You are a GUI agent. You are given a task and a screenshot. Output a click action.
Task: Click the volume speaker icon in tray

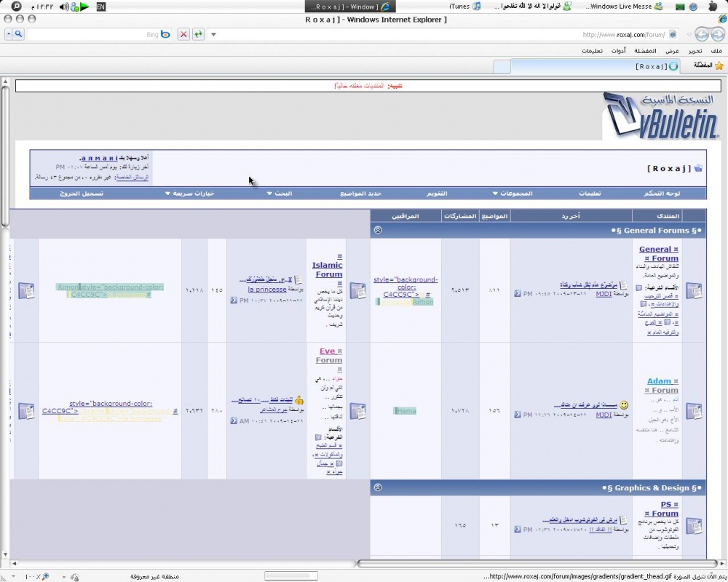(63, 7)
